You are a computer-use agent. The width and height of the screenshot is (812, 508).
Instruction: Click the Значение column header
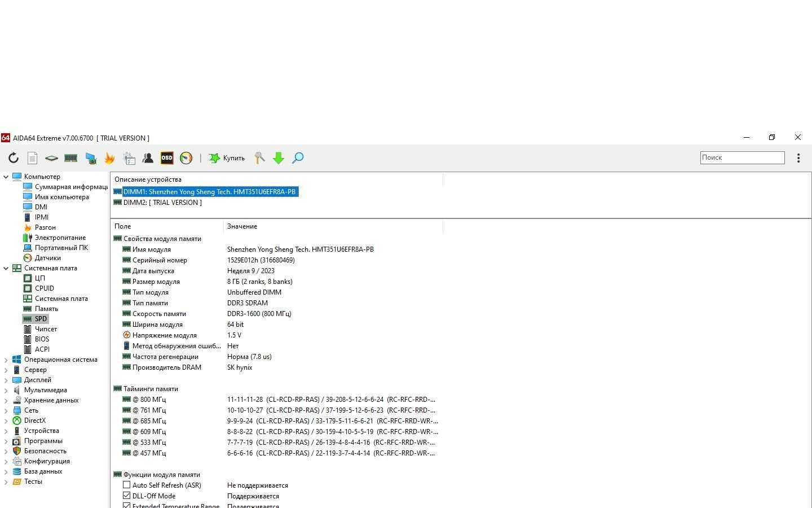coord(333,226)
